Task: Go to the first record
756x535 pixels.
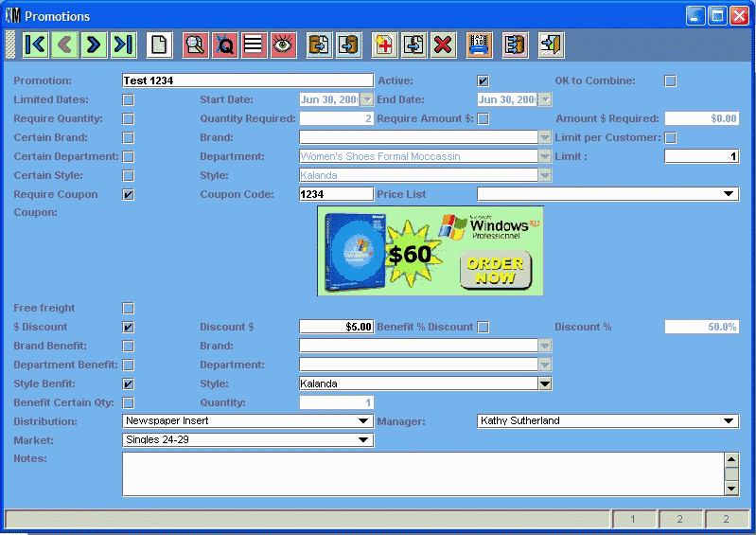Action: 36,45
